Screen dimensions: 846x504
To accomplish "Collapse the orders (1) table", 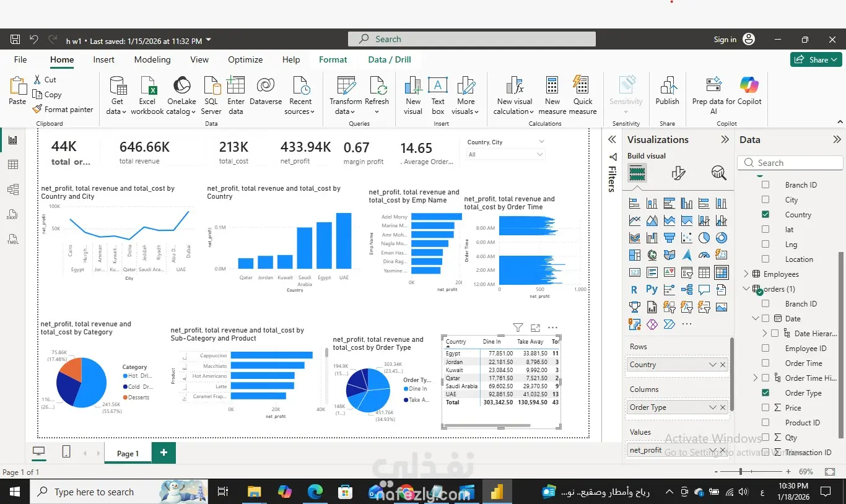I will (x=746, y=289).
